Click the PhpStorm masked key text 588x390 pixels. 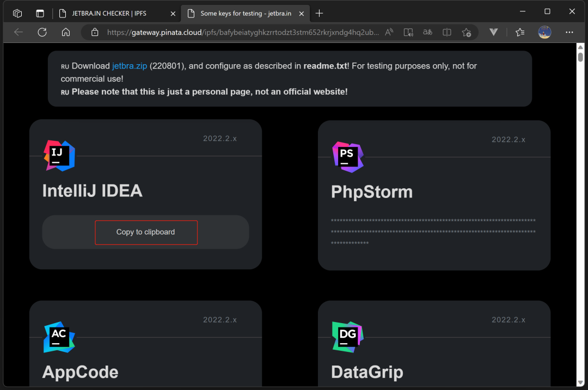[x=433, y=232]
